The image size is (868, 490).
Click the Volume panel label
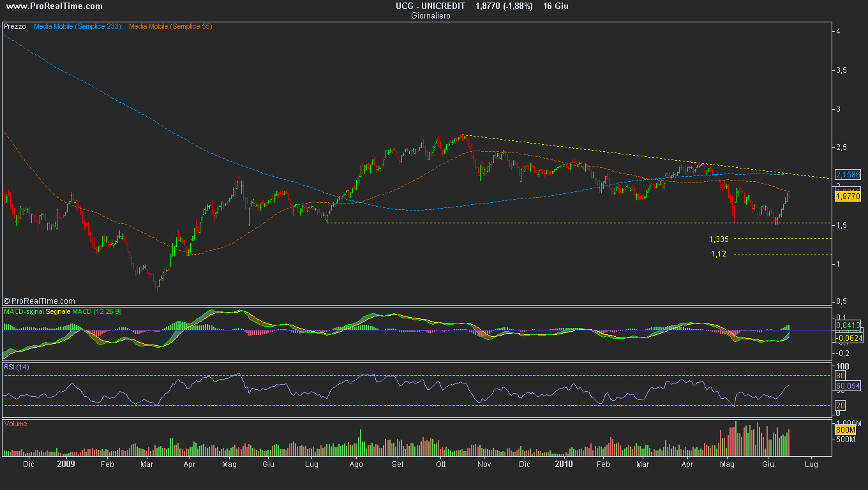tap(15, 424)
